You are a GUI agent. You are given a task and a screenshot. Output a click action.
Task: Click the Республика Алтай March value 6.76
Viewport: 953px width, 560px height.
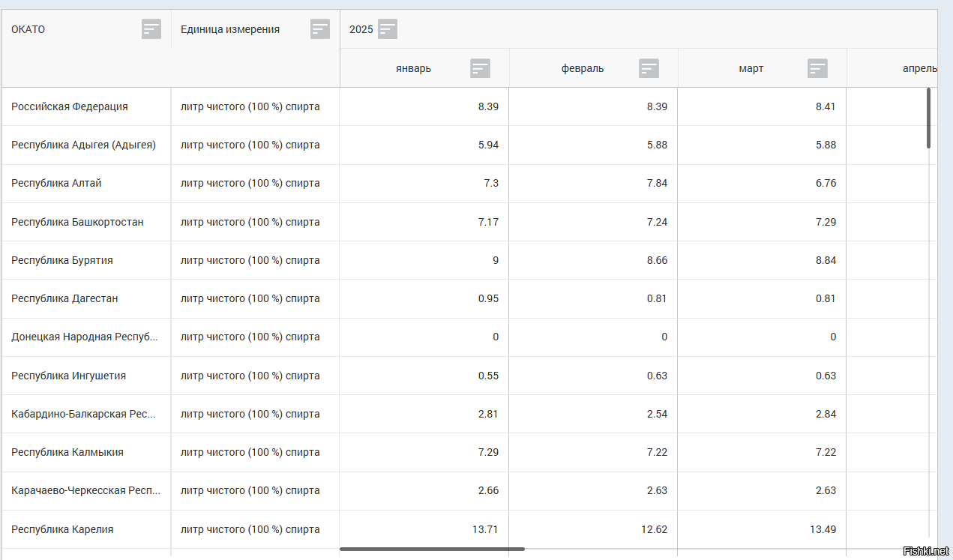[825, 183]
